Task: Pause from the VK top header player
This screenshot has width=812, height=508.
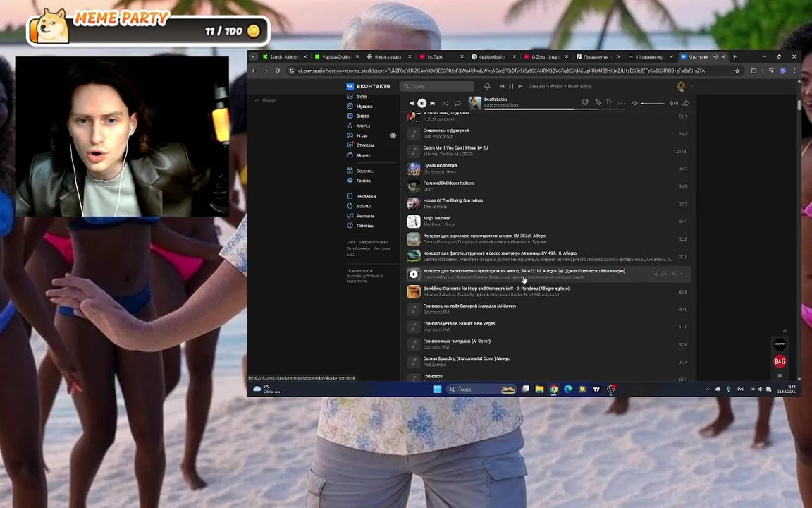Action: [x=511, y=87]
